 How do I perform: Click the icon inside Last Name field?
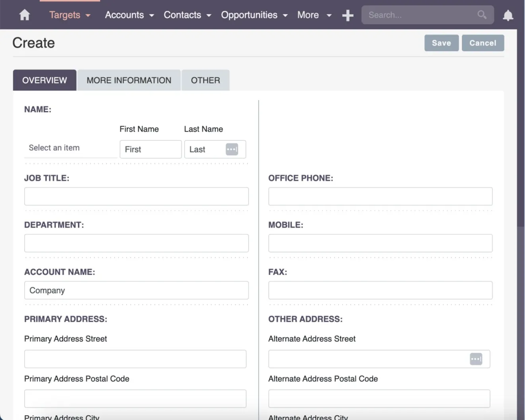[x=232, y=150]
